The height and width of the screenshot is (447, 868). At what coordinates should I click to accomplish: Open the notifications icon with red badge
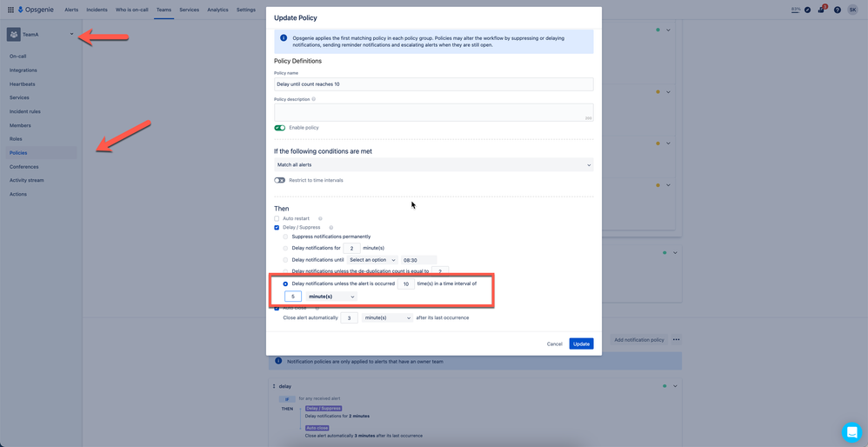[822, 10]
